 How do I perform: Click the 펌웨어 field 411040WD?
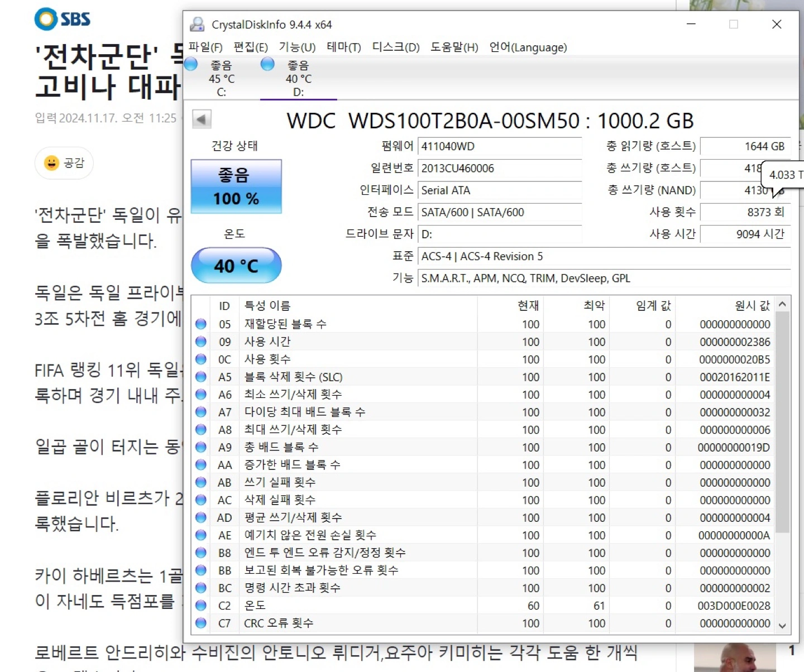(x=500, y=146)
